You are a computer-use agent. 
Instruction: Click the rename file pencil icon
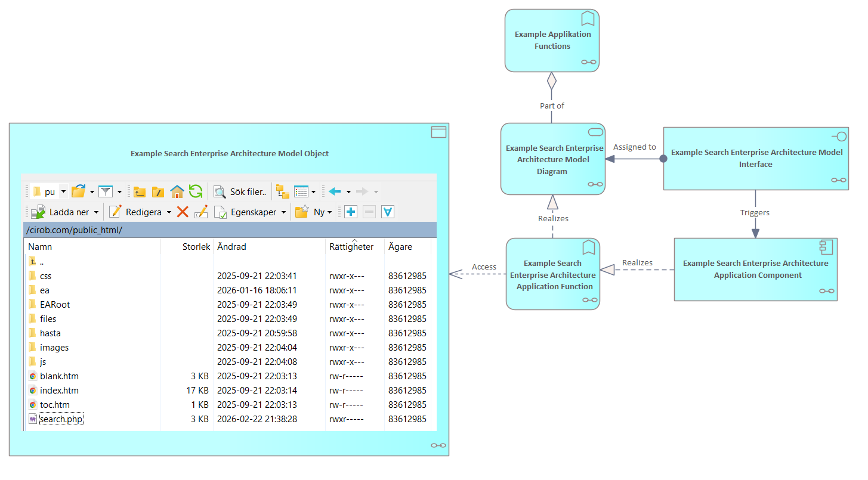point(200,212)
